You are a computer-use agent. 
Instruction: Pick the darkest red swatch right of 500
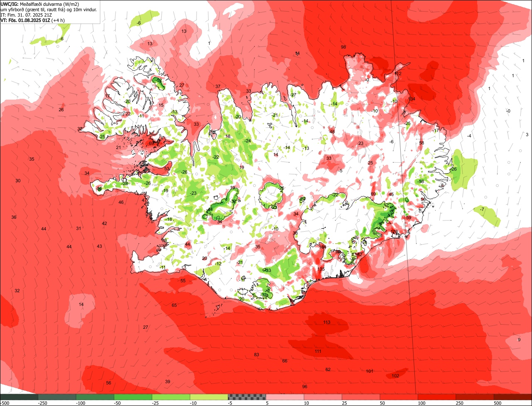point(513,397)
